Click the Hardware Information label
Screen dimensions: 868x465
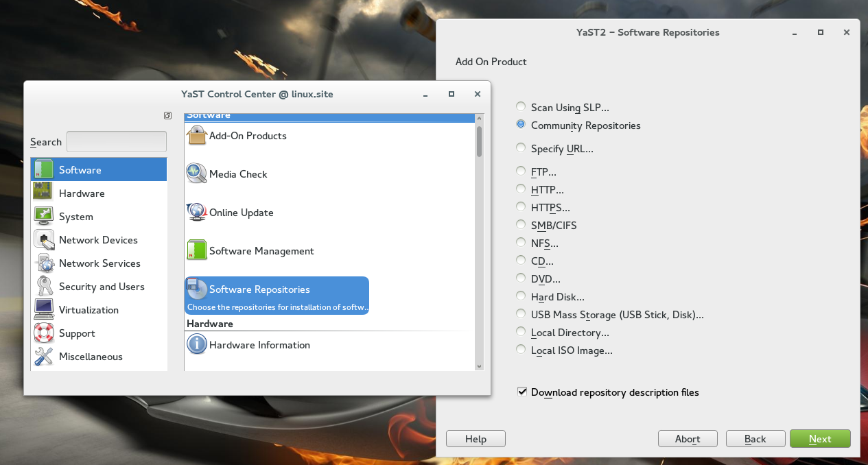[x=259, y=345]
